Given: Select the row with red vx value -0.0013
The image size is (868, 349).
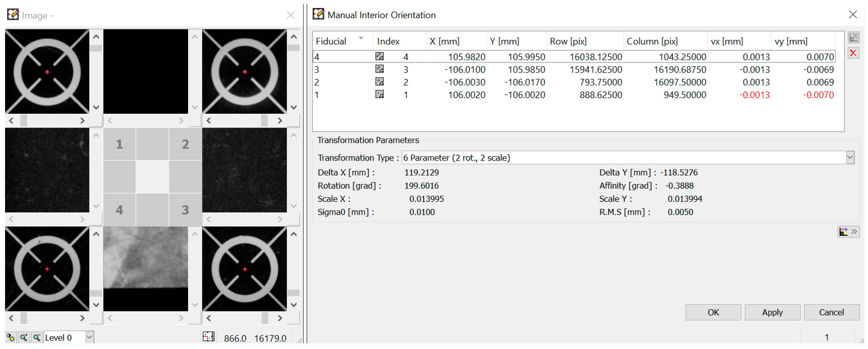Looking at the screenshot, I should [574, 95].
